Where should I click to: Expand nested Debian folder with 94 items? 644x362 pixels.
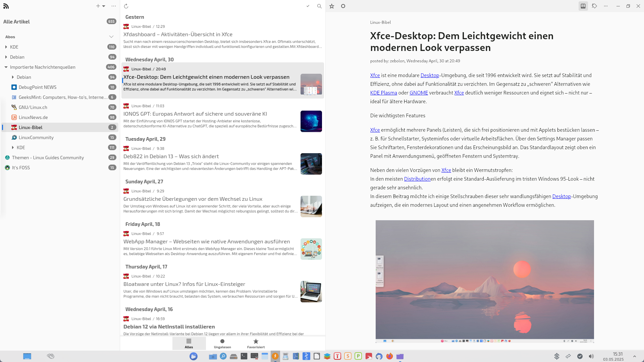pyautogui.click(x=13, y=77)
